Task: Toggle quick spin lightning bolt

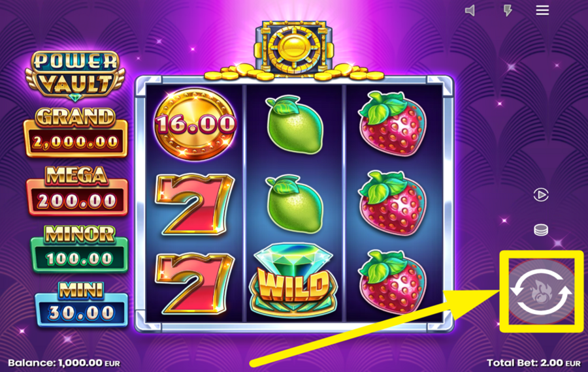Action: coord(508,10)
